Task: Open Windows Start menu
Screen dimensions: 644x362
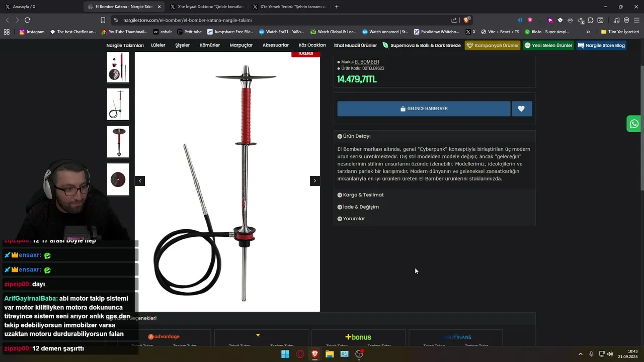Action: point(285,354)
